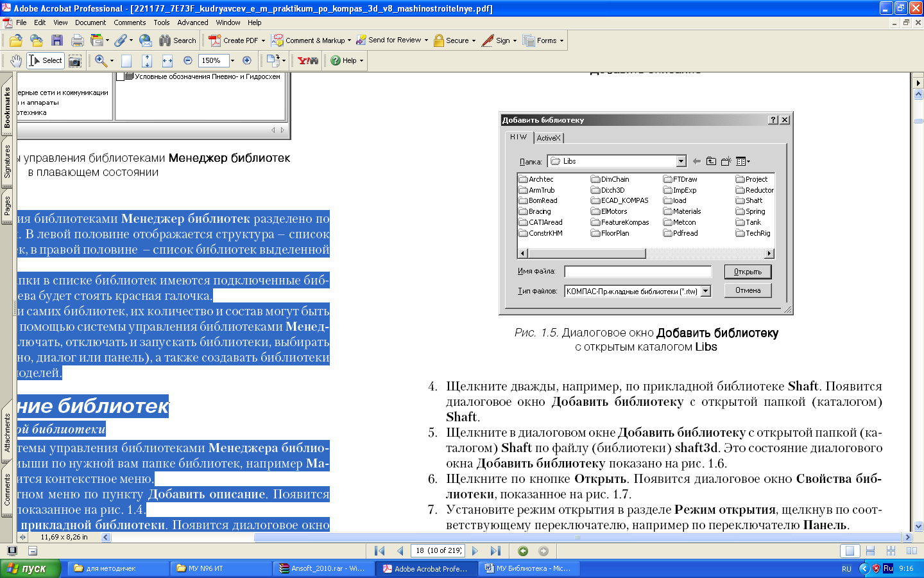Click green Previous View button
Viewport: 924px width, 578px height.
[523, 551]
